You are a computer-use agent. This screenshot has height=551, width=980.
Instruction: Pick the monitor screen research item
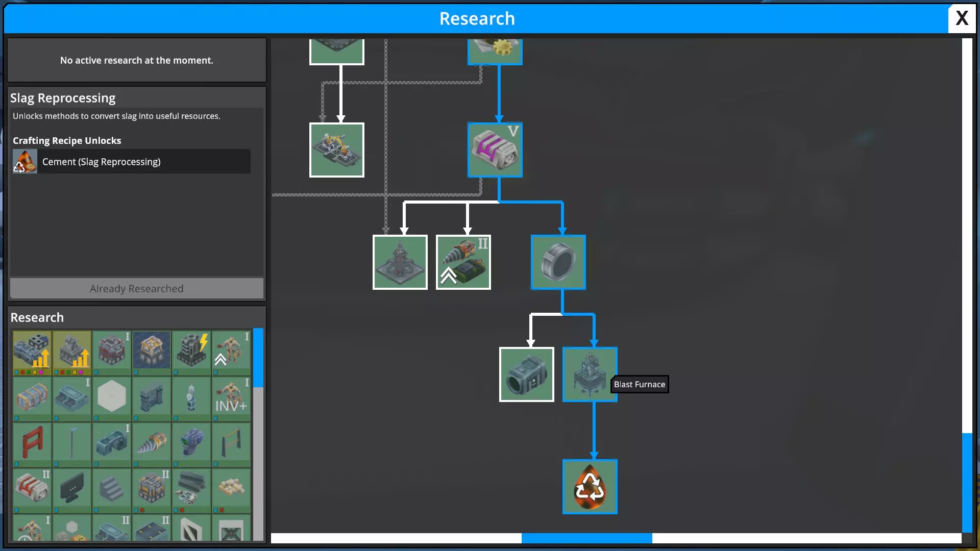point(72,488)
